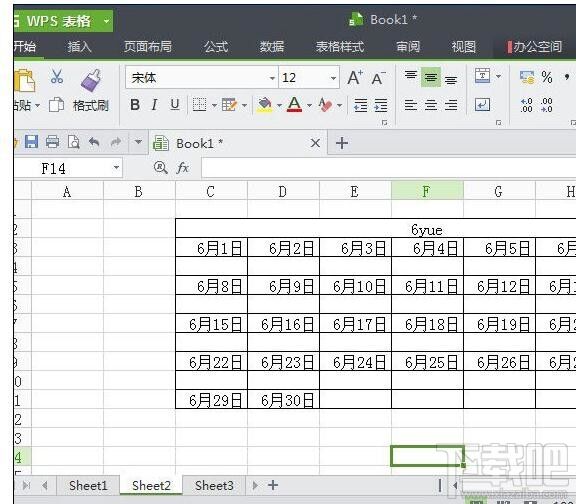Image resolution: width=576 pixels, height=504 pixels.
Task: Open the borders dropdown arrow
Action: coord(214,105)
